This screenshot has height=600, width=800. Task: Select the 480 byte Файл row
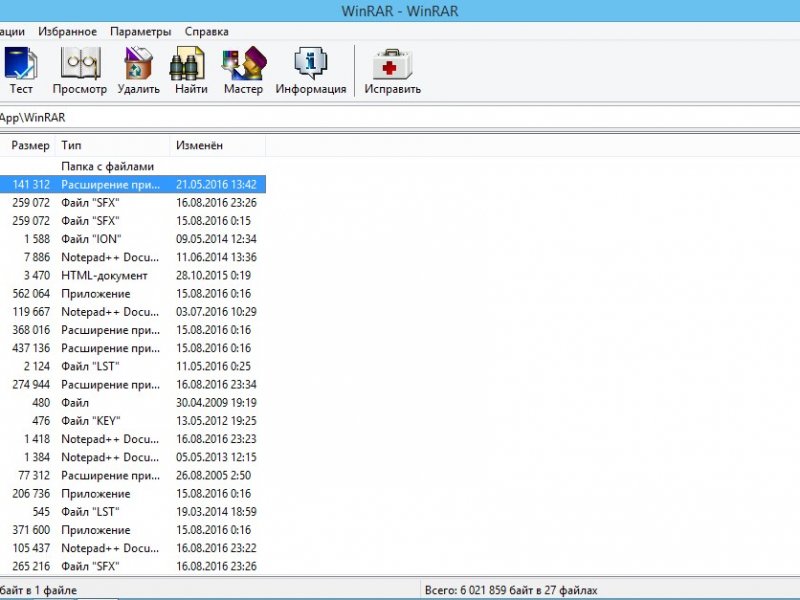(133, 403)
